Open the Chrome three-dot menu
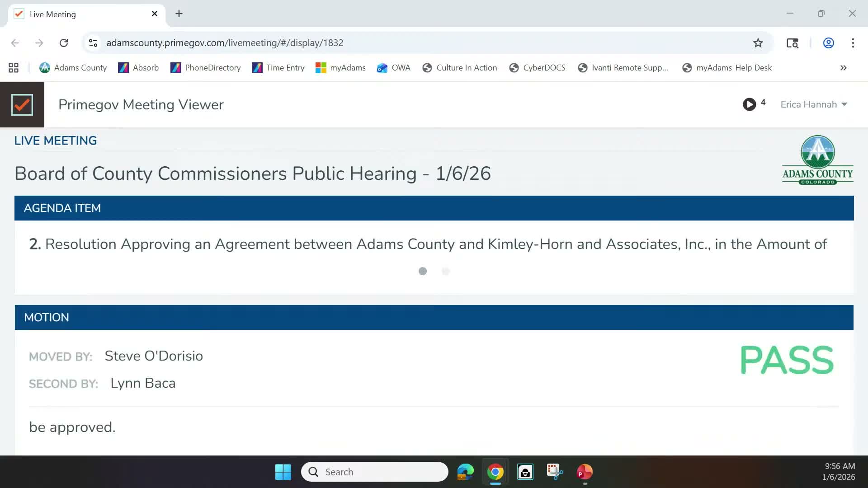The width and height of the screenshot is (868, 488). click(x=853, y=43)
